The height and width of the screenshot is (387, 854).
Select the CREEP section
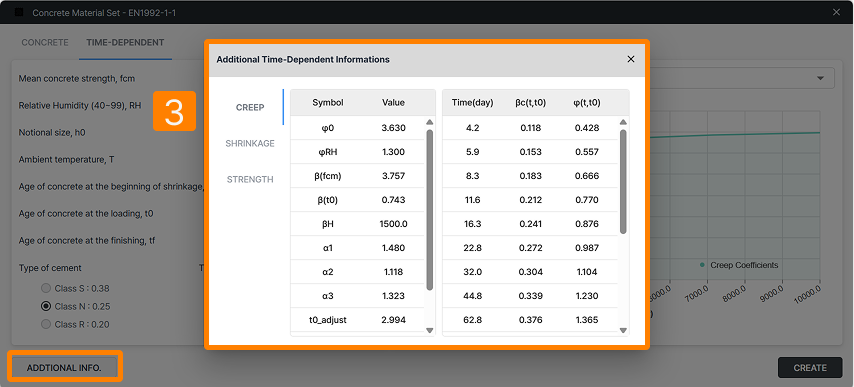tap(250, 107)
